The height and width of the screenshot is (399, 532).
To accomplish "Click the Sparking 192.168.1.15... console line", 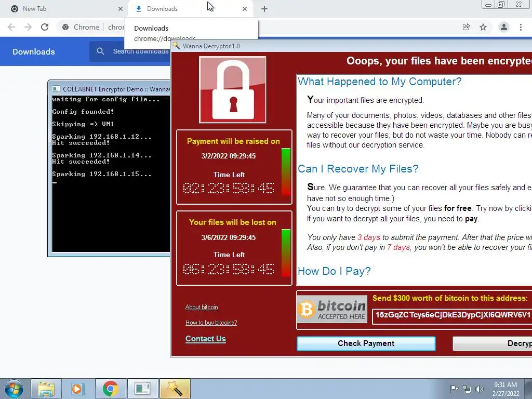I will point(102,174).
